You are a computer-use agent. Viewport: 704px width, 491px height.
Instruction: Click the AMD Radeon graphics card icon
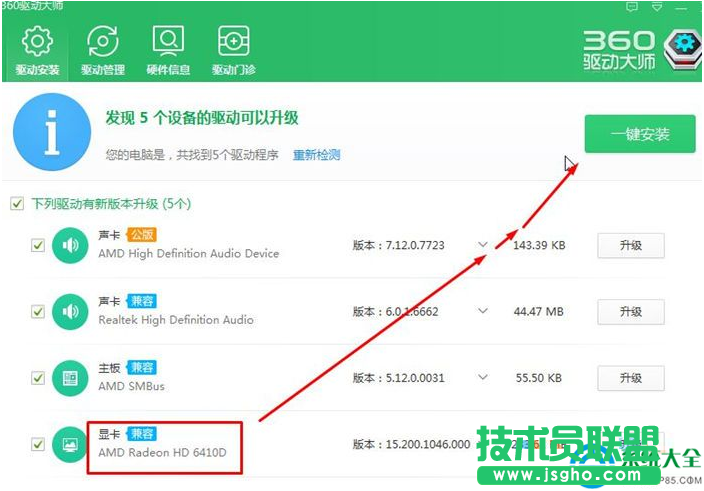(x=70, y=444)
